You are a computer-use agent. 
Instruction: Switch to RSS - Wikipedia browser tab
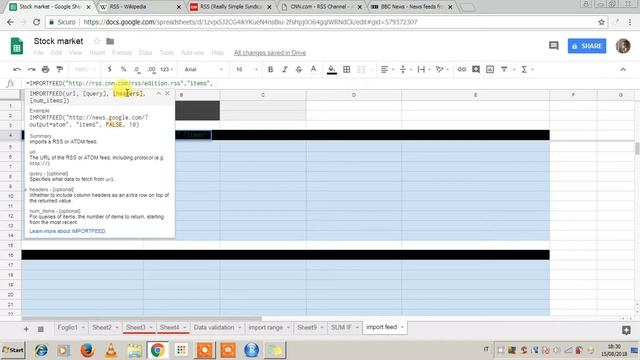click(140, 7)
